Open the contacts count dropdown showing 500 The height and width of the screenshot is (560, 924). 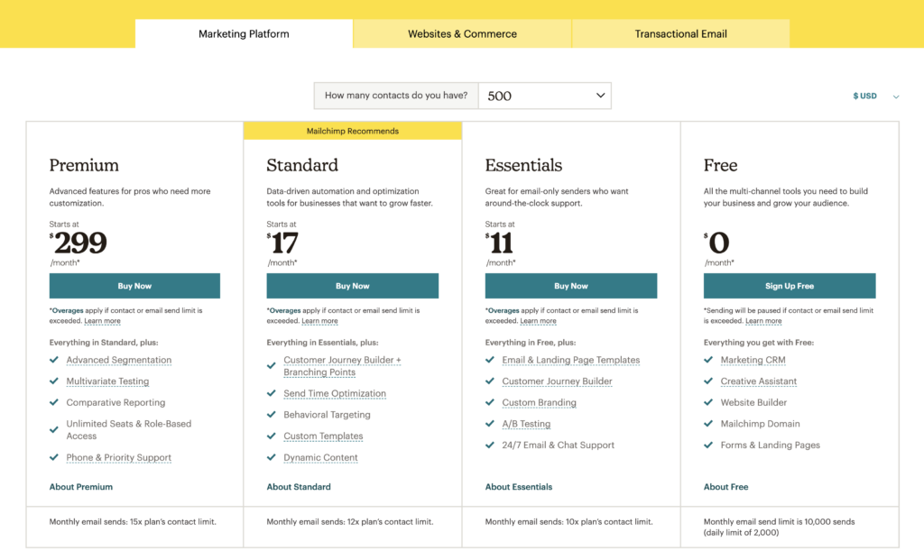click(545, 96)
